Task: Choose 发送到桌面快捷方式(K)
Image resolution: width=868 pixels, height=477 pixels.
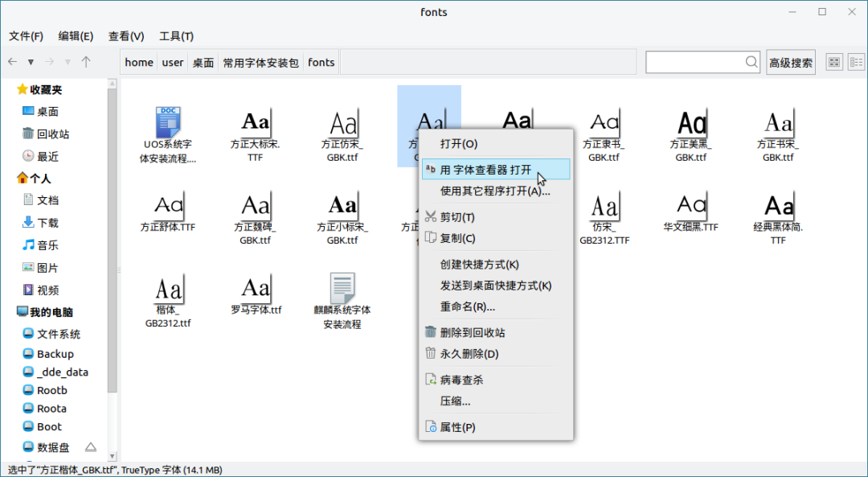Action: pyautogui.click(x=496, y=286)
